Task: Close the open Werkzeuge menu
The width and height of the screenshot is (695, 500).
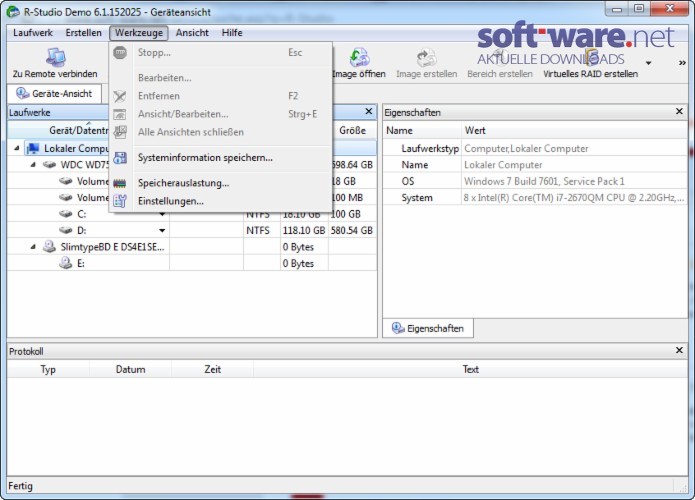Action: 139,33
